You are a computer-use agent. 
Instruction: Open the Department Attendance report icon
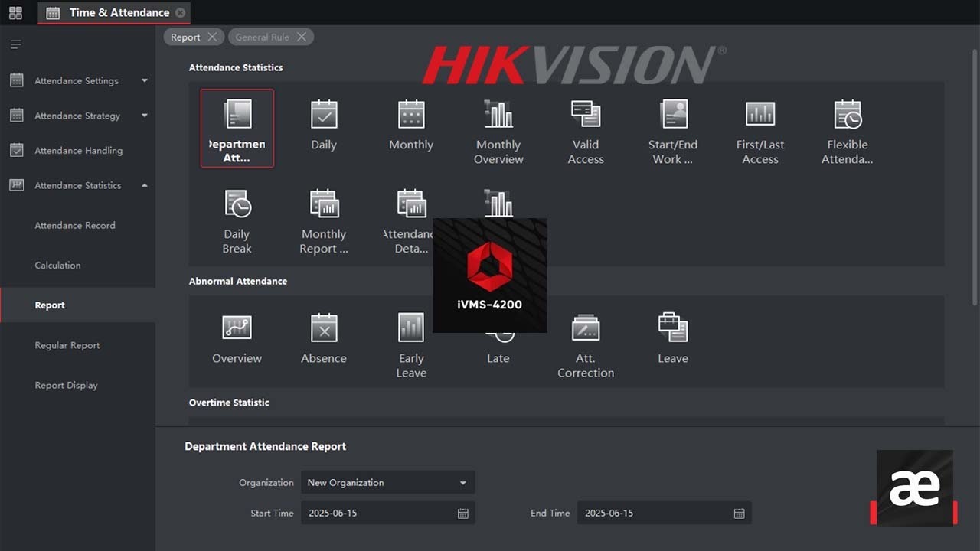click(x=237, y=128)
